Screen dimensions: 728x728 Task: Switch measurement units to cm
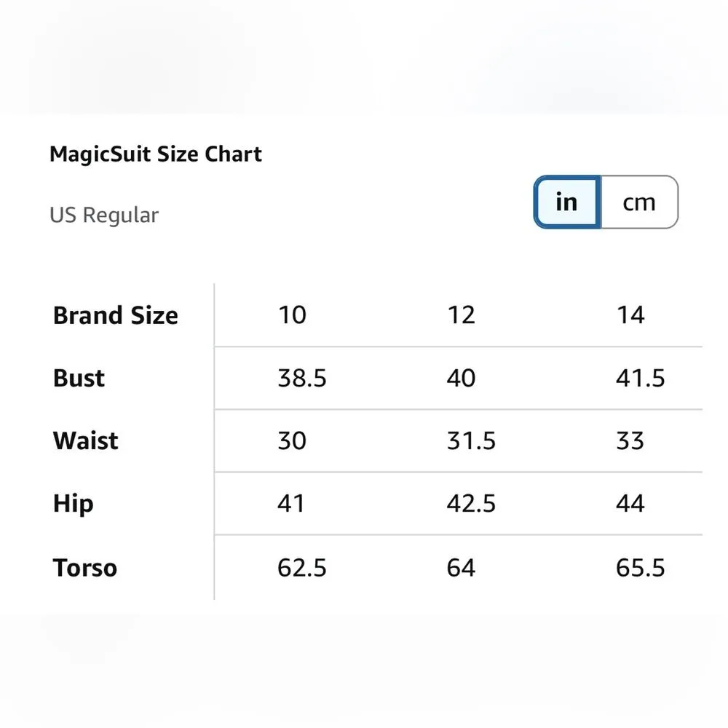point(638,202)
